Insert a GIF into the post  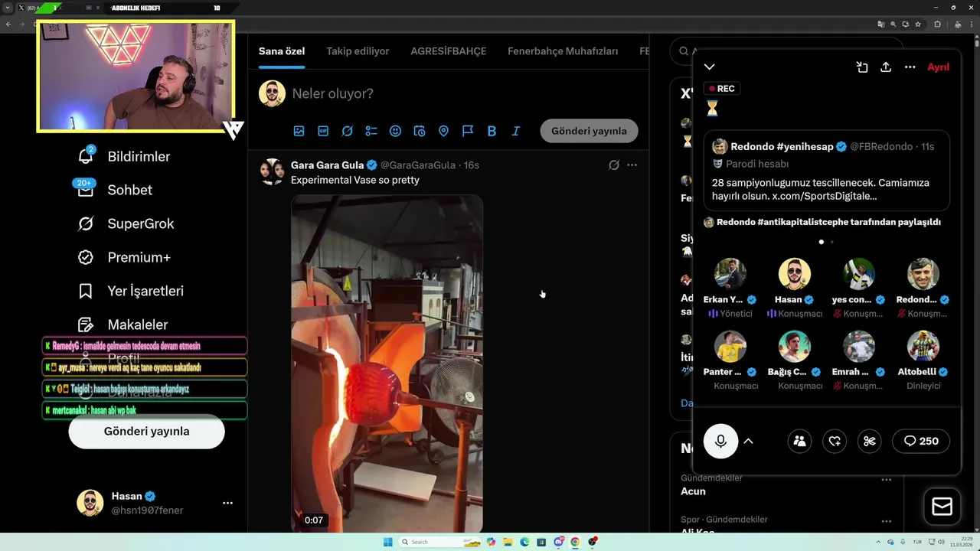323,131
